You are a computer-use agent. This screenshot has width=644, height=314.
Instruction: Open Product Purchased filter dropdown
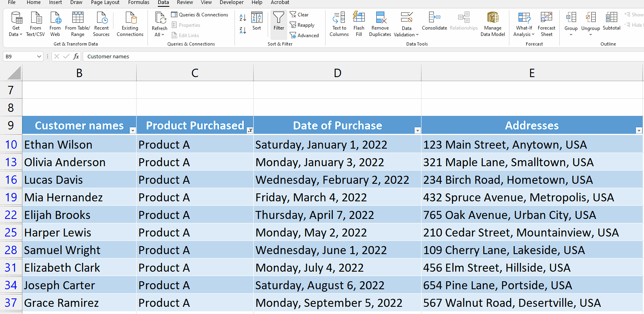(250, 130)
